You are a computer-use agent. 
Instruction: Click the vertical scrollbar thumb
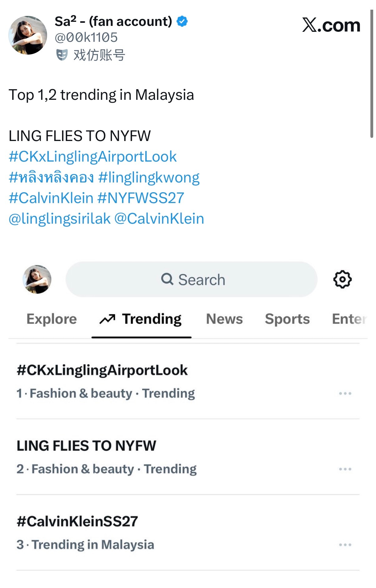click(372, 74)
